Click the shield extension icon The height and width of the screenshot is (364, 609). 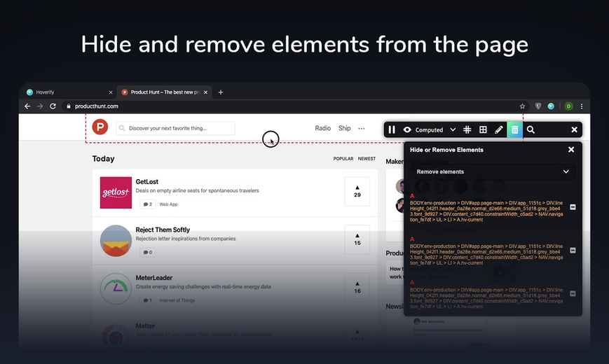tap(538, 106)
